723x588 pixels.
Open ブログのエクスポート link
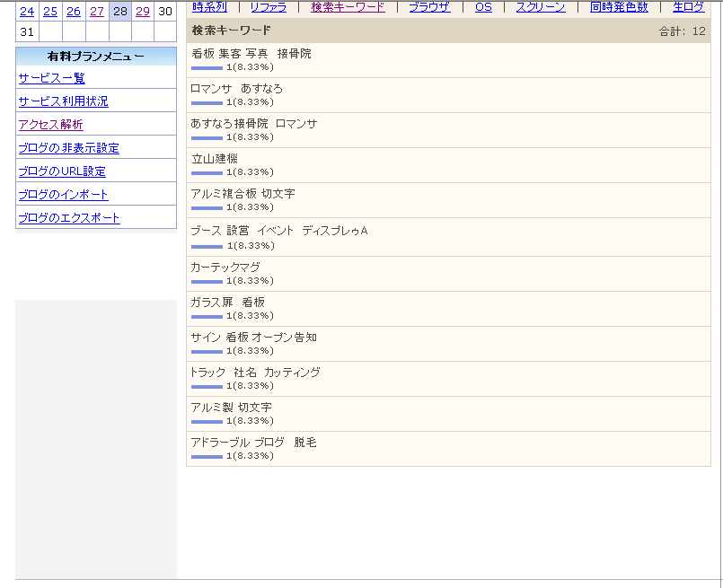69,218
